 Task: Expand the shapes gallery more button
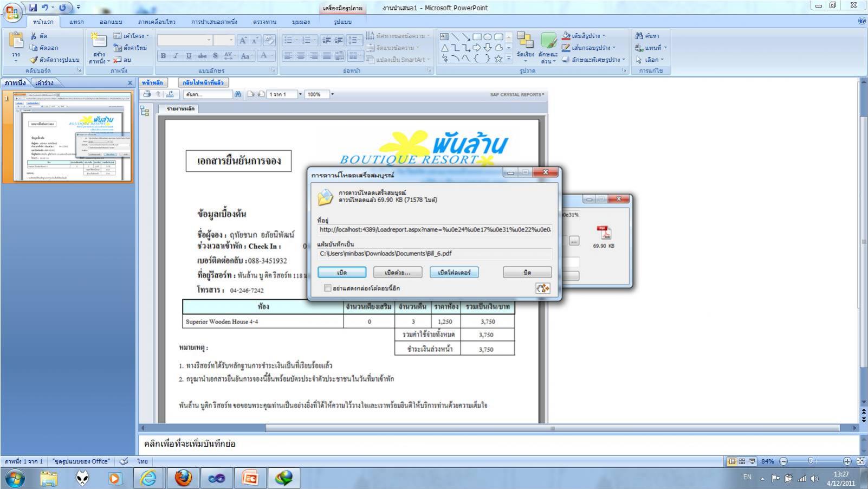pos(509,59)
